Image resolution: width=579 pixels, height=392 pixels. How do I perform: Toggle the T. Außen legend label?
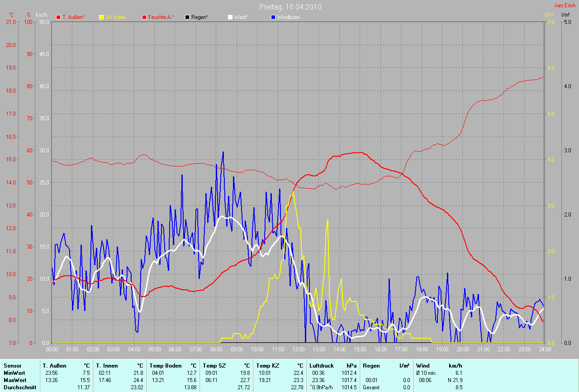point(73,17)
